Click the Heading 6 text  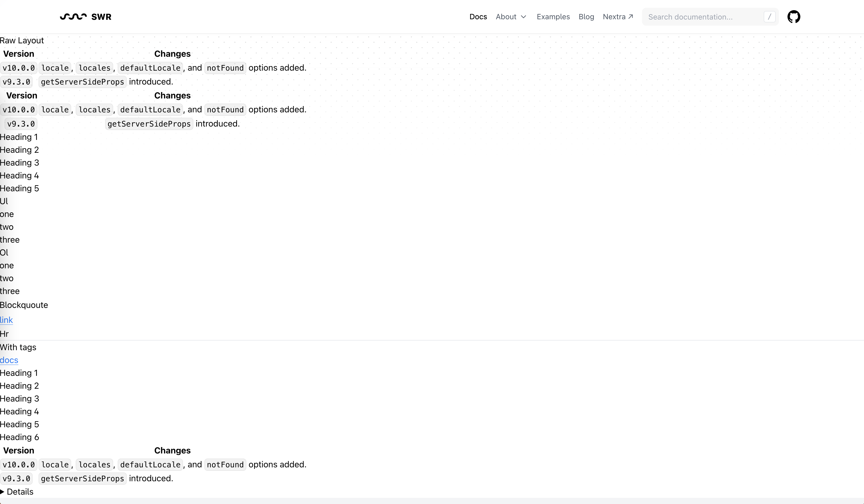[20, 437]
